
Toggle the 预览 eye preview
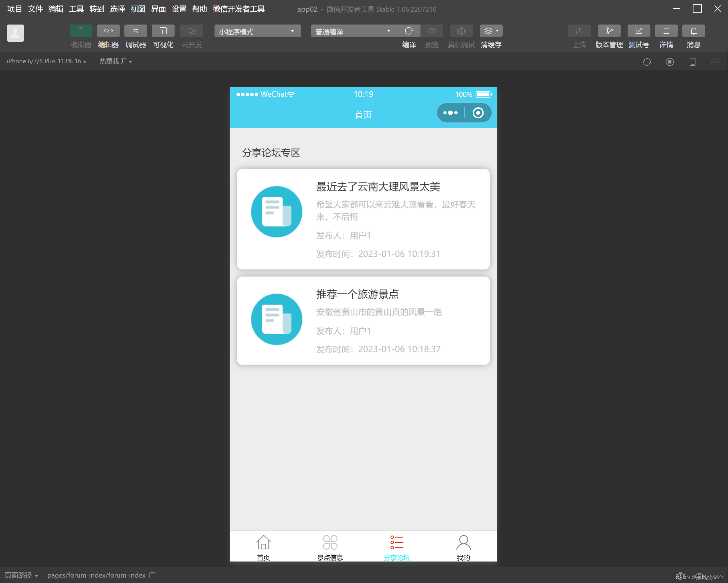coord(432,31)
